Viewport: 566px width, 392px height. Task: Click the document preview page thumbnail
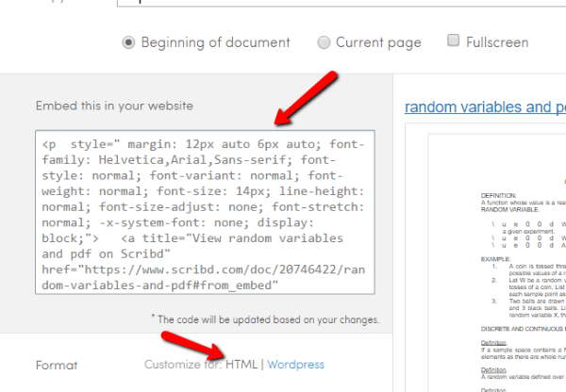(497, 263)
